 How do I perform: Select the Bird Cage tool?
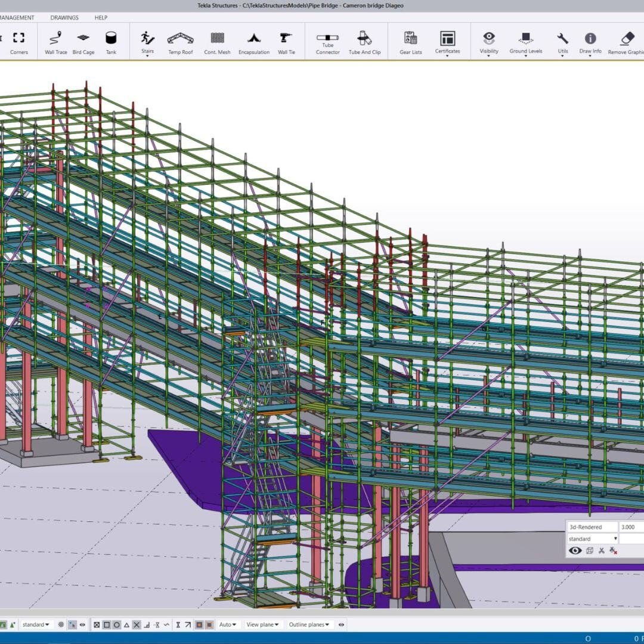click(x=83, y=42)
